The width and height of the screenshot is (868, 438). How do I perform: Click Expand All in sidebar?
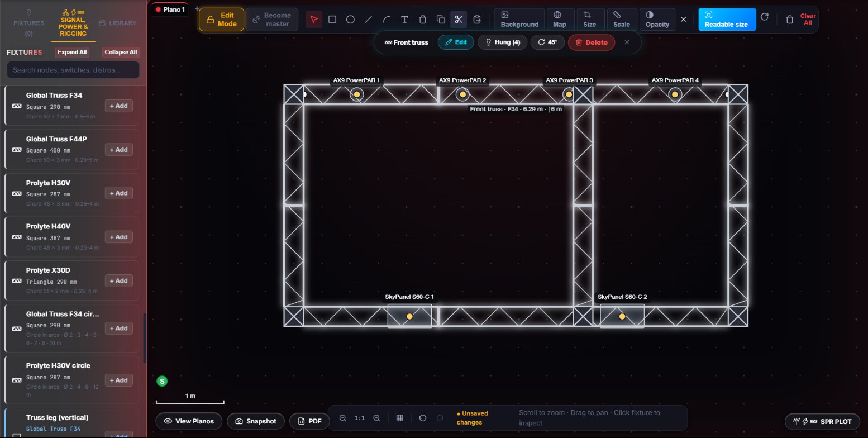pos(72,52)
